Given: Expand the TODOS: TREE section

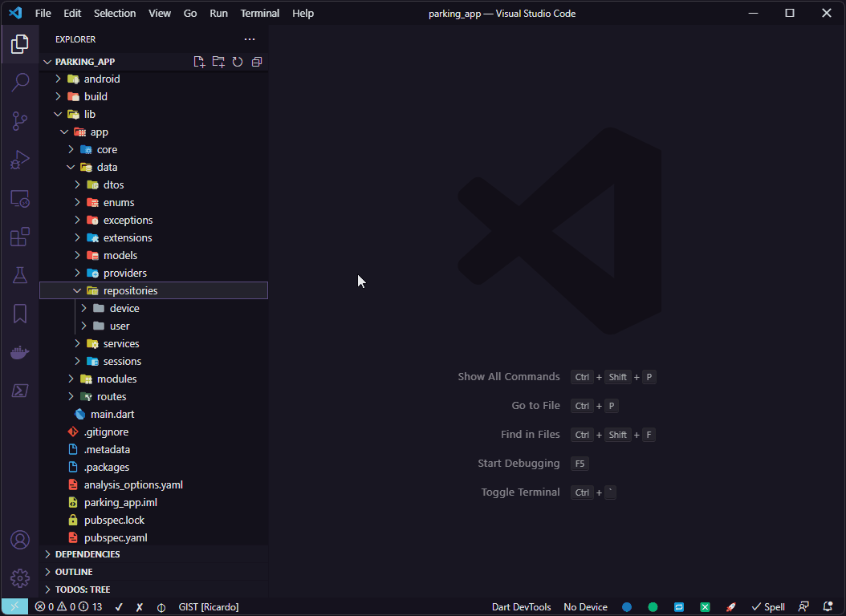Looking at the screenshot, I should click(x=154, y=590).
